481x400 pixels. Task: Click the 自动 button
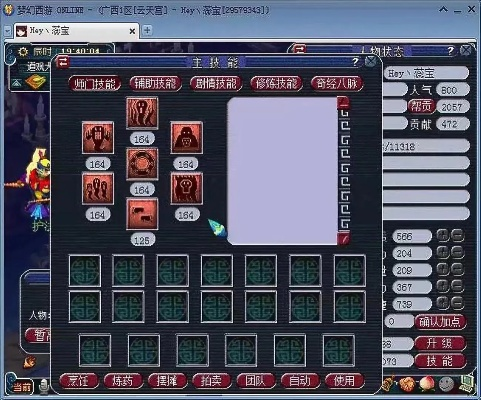[300, 380]
